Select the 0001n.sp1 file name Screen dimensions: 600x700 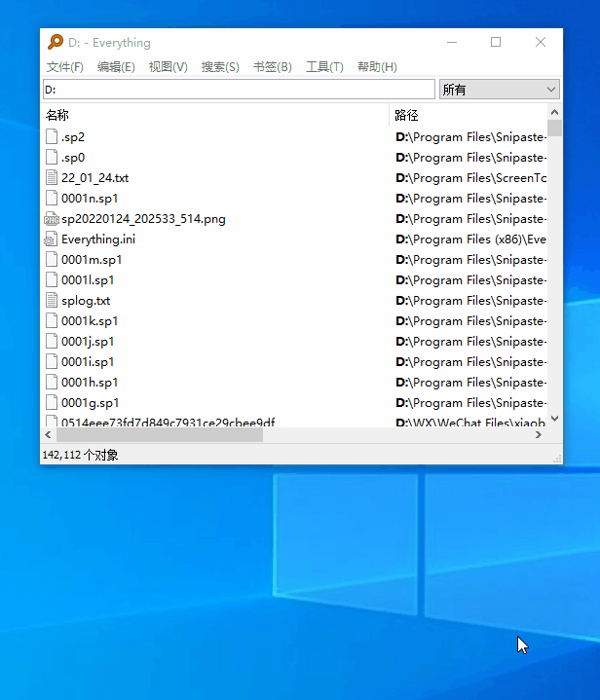(x=90, y=199)
